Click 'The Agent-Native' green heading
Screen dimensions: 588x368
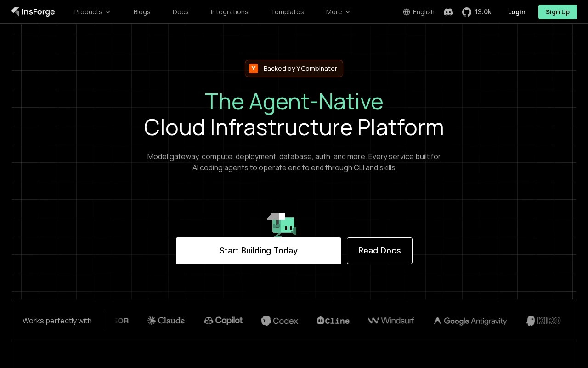(294, 102)
